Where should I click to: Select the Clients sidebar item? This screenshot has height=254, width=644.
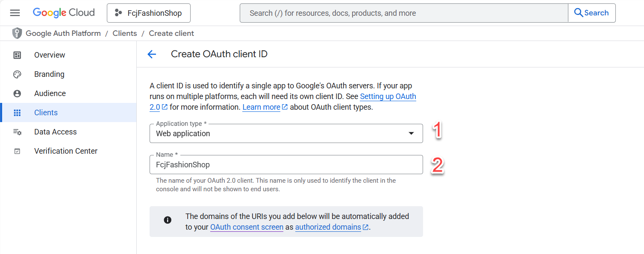pyautogui.click(x=68, y=113)
